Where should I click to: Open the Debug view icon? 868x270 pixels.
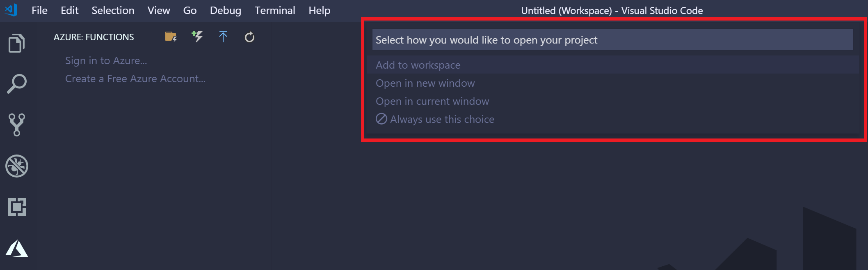click(16, 166)
